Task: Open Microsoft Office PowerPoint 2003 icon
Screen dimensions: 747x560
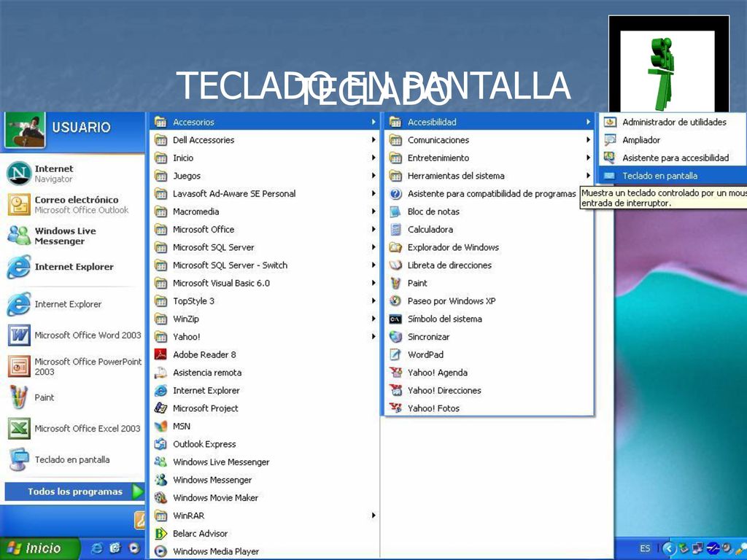Action: tap(19, 366)
